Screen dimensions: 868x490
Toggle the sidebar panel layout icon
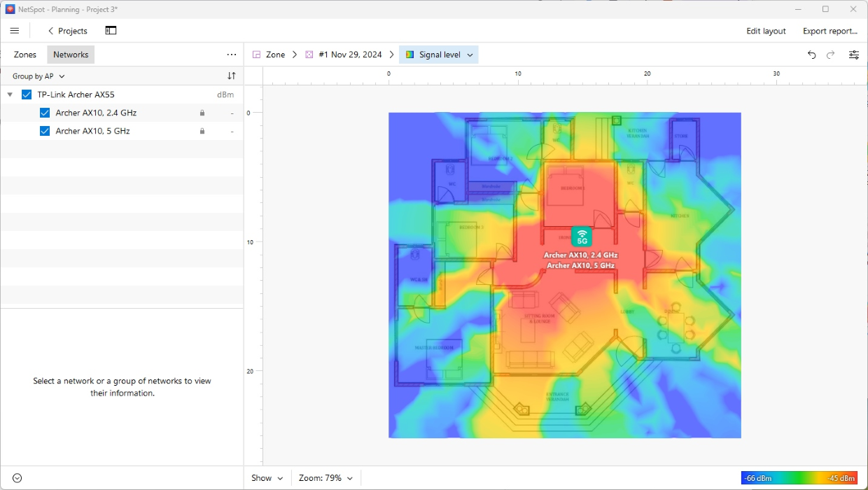pos(111,31)
